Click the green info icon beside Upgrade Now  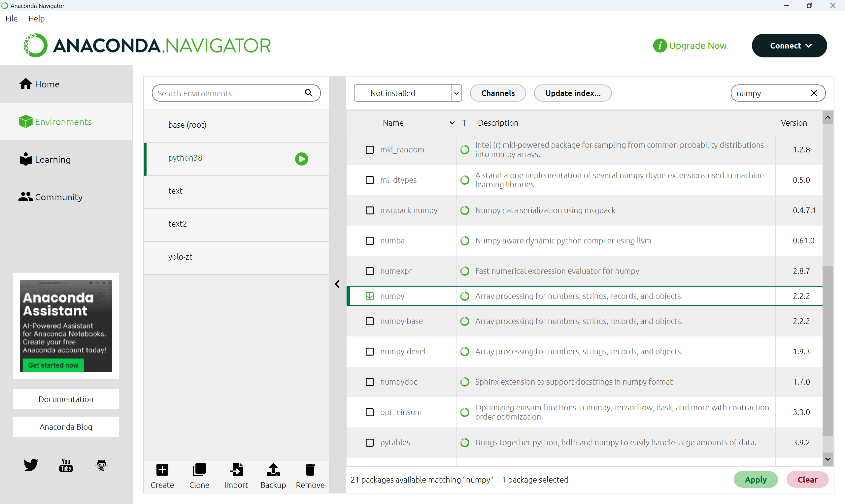coord(660,46)
